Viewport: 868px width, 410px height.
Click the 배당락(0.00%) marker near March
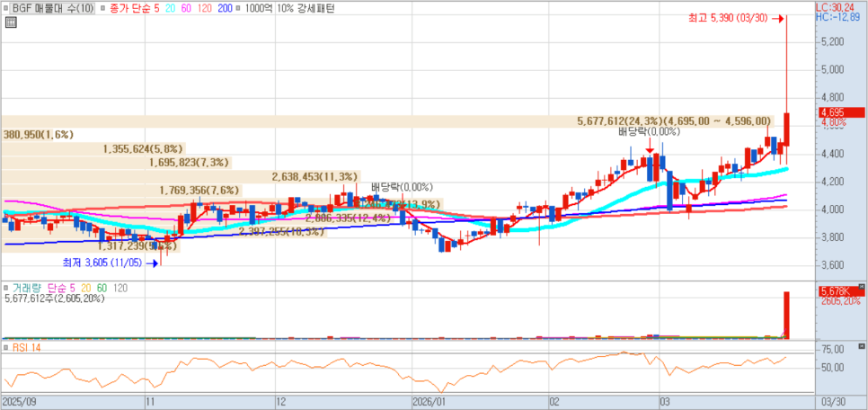click(x=650, y=132)
